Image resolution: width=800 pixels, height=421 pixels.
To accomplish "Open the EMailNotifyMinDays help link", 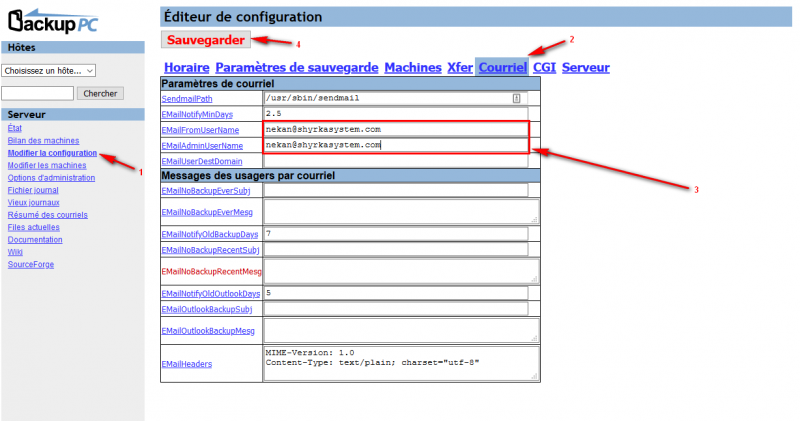I will click(201, 114).
